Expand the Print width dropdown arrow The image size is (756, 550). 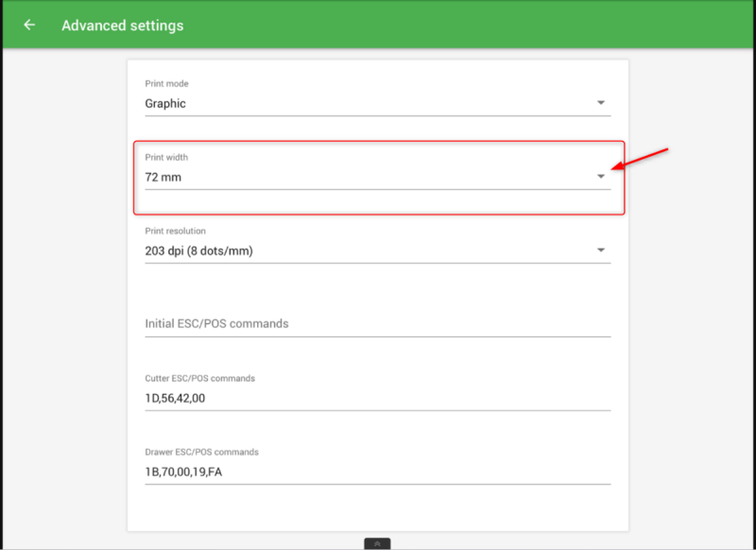click(x=601, y=176)
